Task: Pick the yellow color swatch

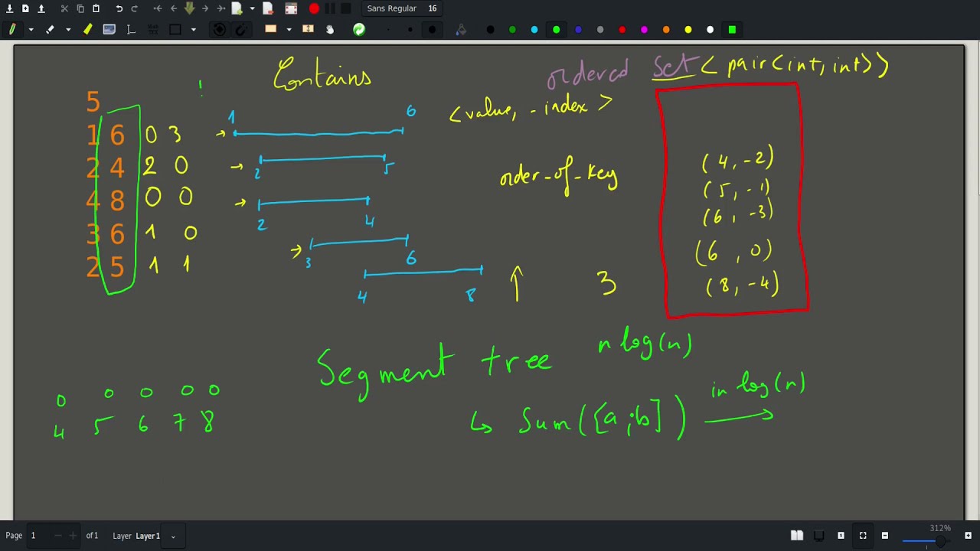Action: [x=688, y=30]
